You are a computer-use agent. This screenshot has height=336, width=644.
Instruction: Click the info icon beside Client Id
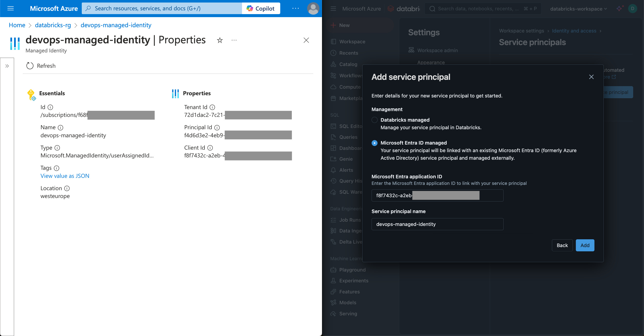210,148
